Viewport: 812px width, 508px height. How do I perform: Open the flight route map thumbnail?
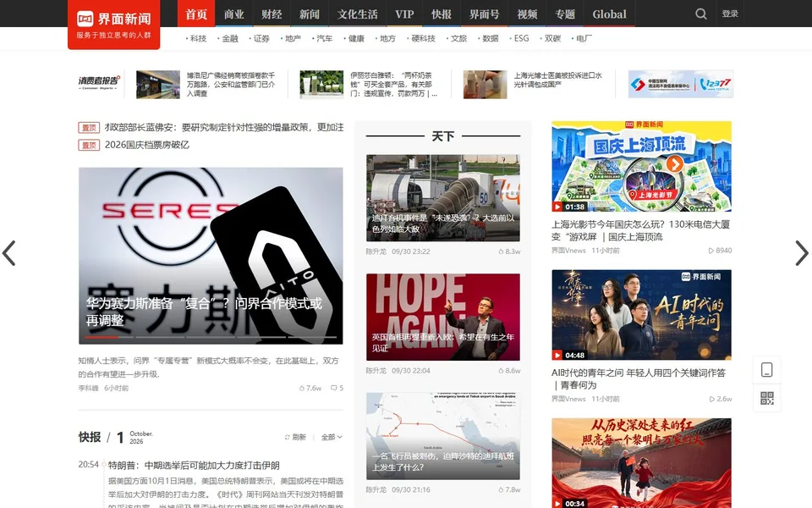pyautogui.click(x=442, y=436)
